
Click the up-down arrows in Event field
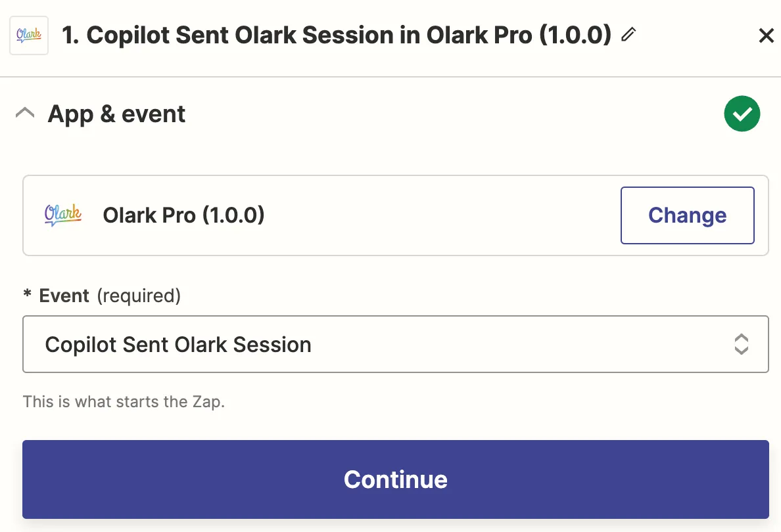pyautogui.click(x=741, y=344)
